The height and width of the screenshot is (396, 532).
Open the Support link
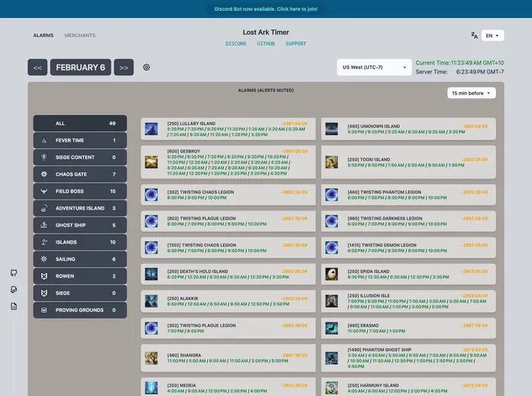click(x=296, y=43)
